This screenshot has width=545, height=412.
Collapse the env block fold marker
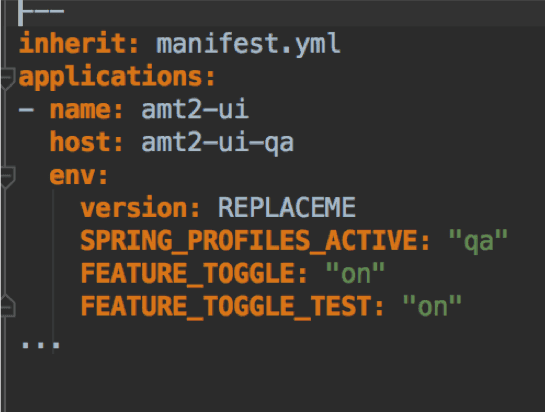pos(7,177)
